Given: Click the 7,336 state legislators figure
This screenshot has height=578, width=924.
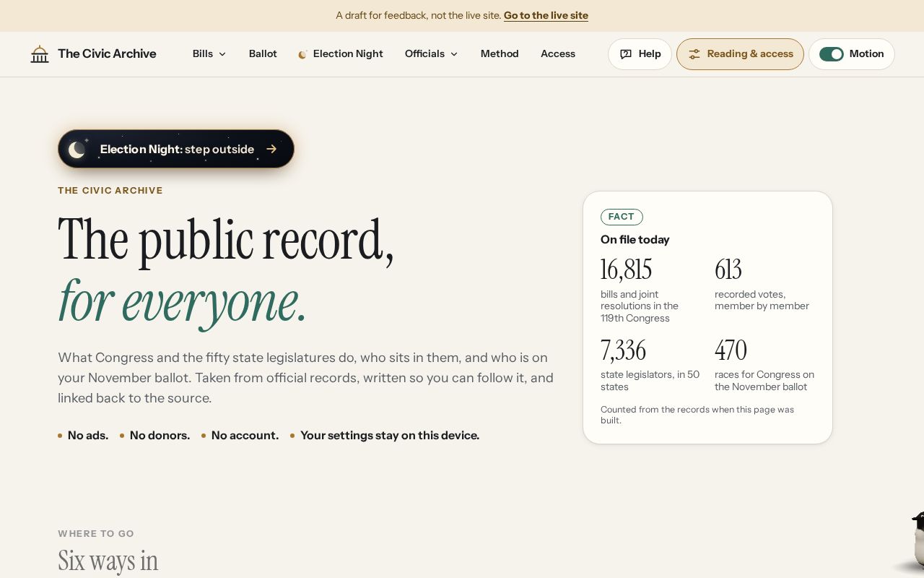Looking at the screenshot, I should coord(623,350).
